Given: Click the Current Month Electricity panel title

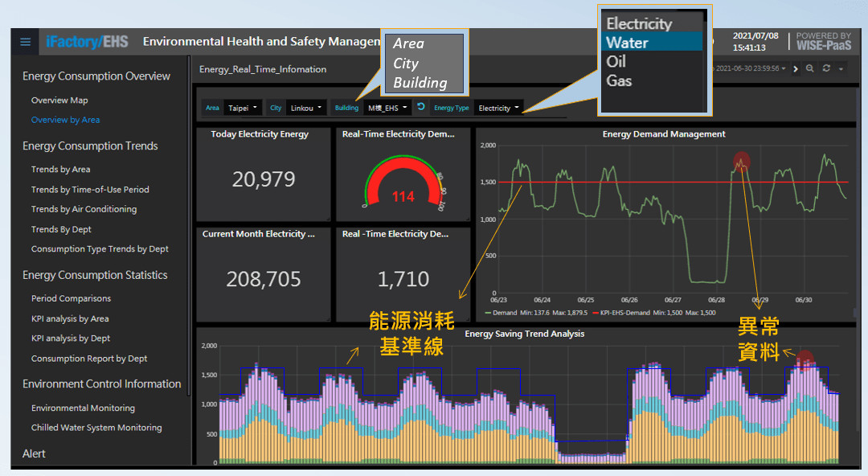Looking at the screenshot, I should 259,234.
